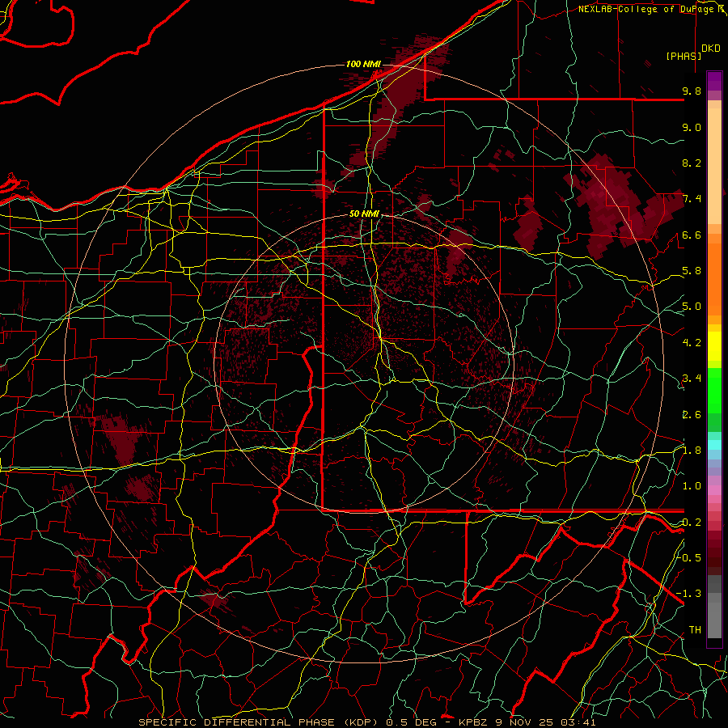
Task: Click the 1.0 value on the color scale
Action: coord(692,486)
